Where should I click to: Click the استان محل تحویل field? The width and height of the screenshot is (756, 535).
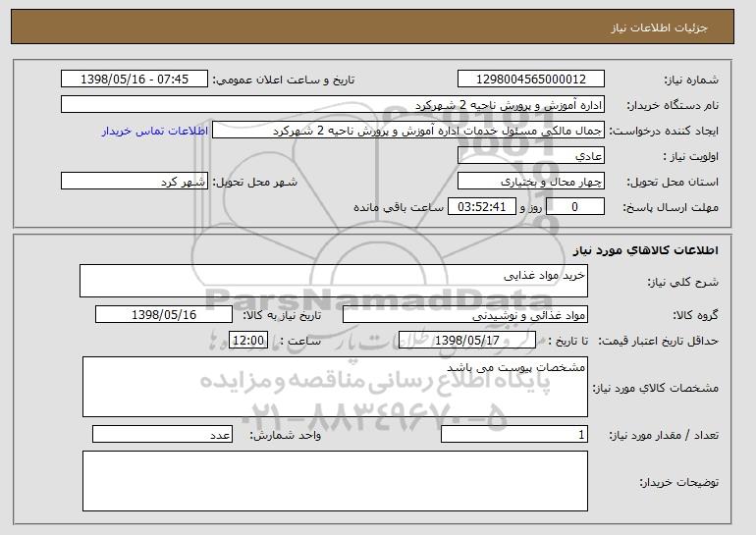[x=531, y=182]
